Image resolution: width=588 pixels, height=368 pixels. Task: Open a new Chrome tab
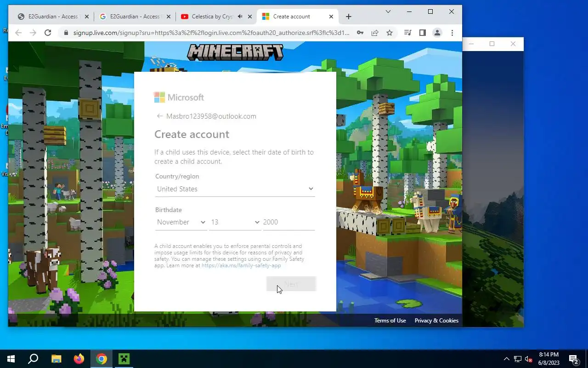click(349, 17)
